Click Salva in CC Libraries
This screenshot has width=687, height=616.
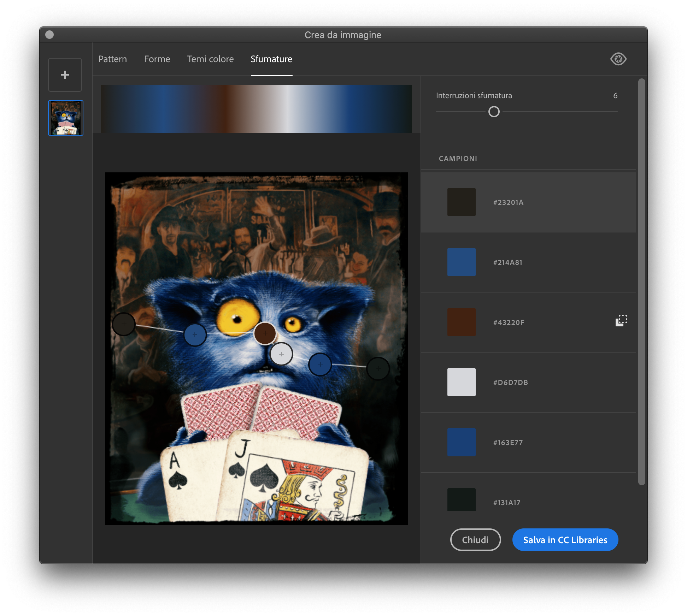tap(565, 540)
